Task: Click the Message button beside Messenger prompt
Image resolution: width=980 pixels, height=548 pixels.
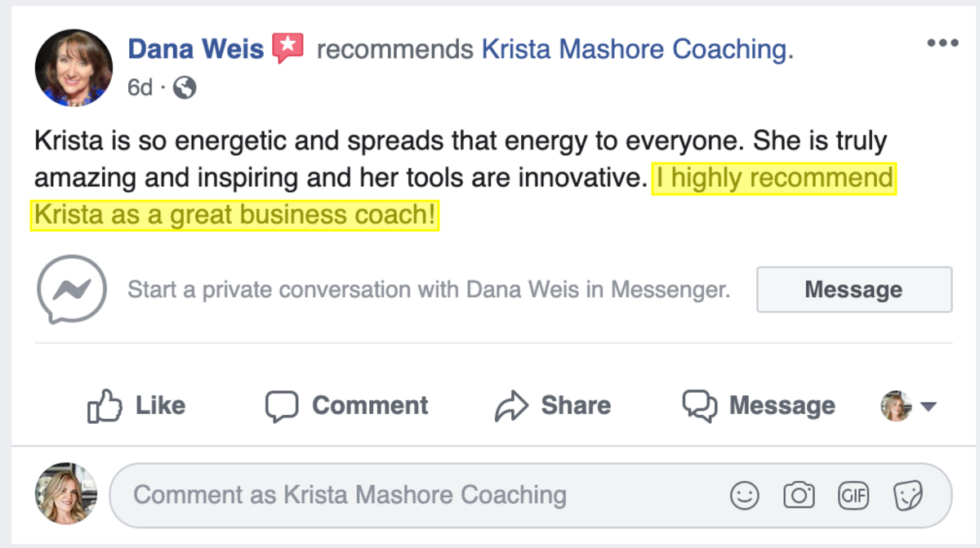Action: pos(854,289)
